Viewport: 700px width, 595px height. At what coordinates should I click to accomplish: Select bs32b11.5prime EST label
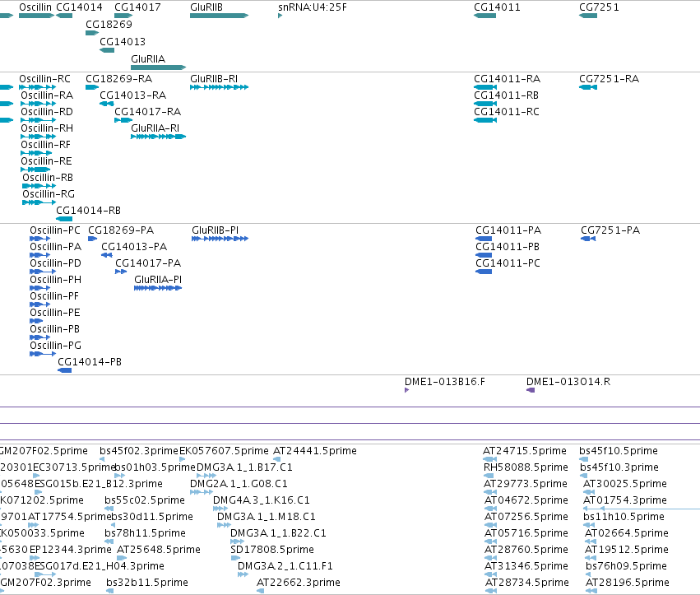click(x=147, y=583)
